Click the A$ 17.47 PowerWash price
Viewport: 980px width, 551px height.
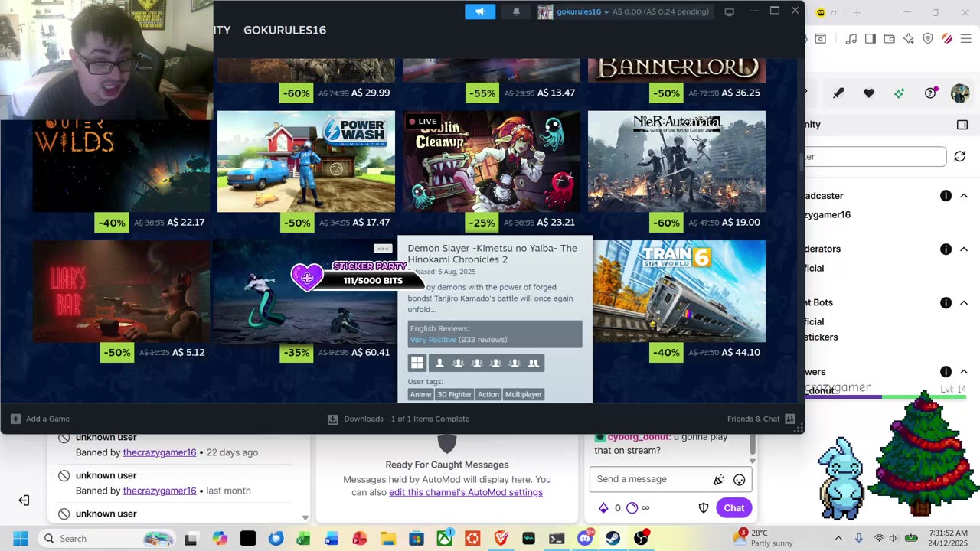(x=371, y=222)
